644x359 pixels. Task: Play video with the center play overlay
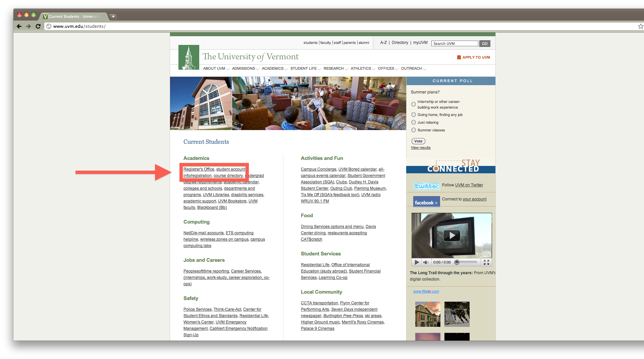[x=452, y=236]
